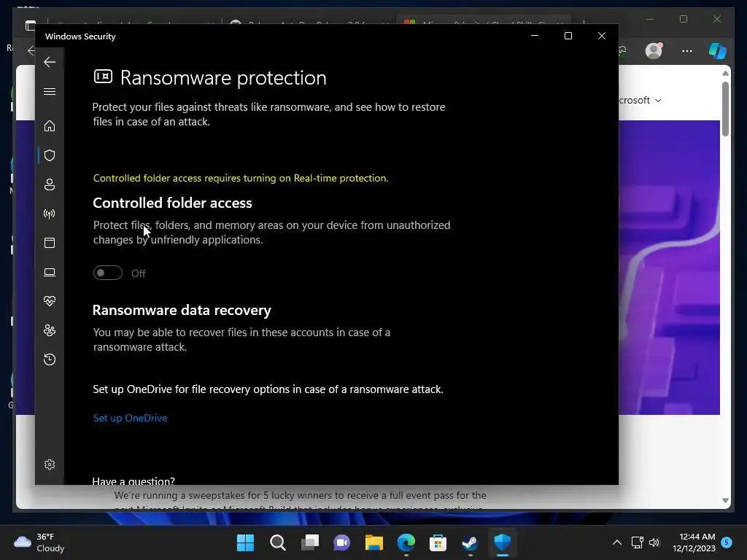Open the clock and date panel
Image resolution: width=747 pixels, height=560 pixels.
point(694,542)
